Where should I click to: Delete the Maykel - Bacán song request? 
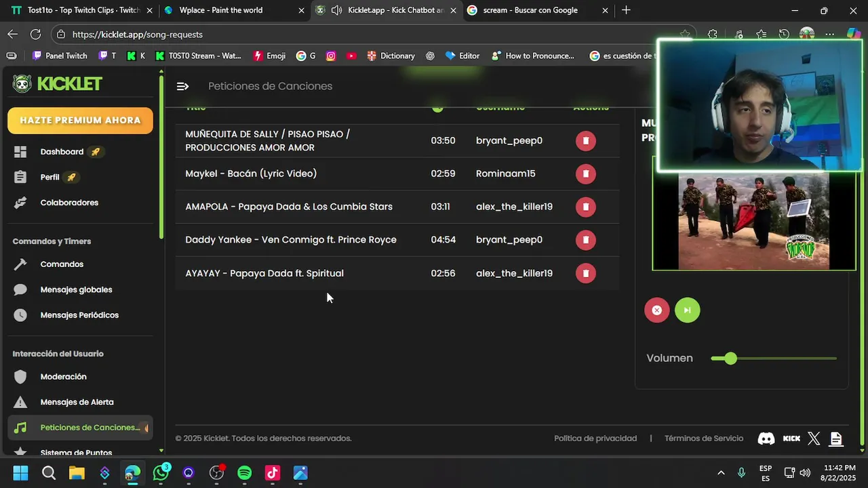(585, 174)
